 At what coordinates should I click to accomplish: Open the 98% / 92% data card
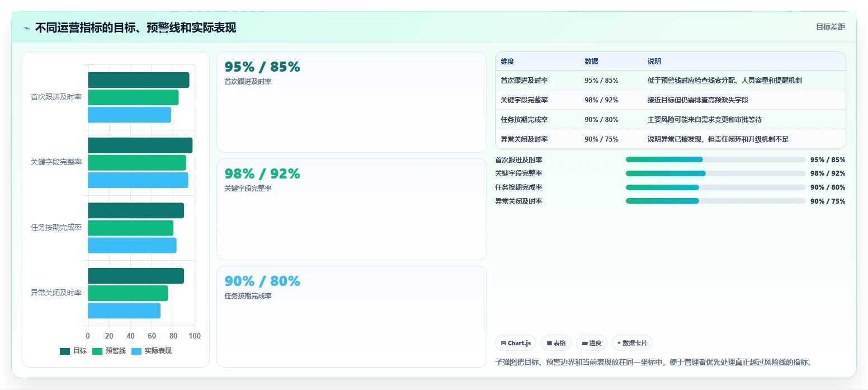[x=352, y=209]
